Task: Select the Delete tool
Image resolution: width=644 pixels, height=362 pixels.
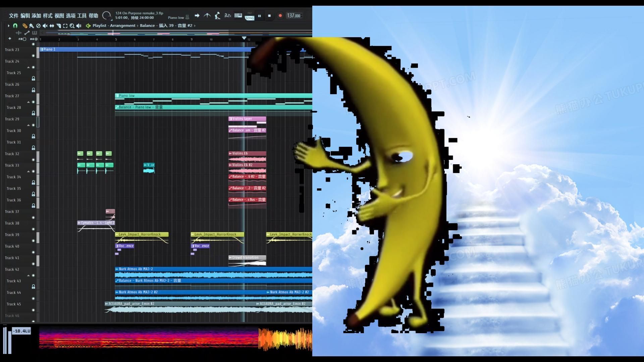Action: 38,25
